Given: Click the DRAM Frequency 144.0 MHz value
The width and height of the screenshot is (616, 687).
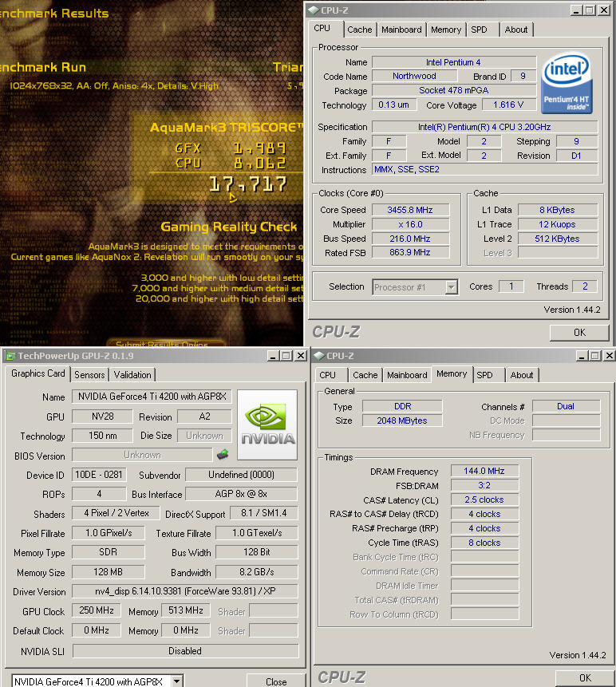Looking at the screenshot, I should coord(484,471).
